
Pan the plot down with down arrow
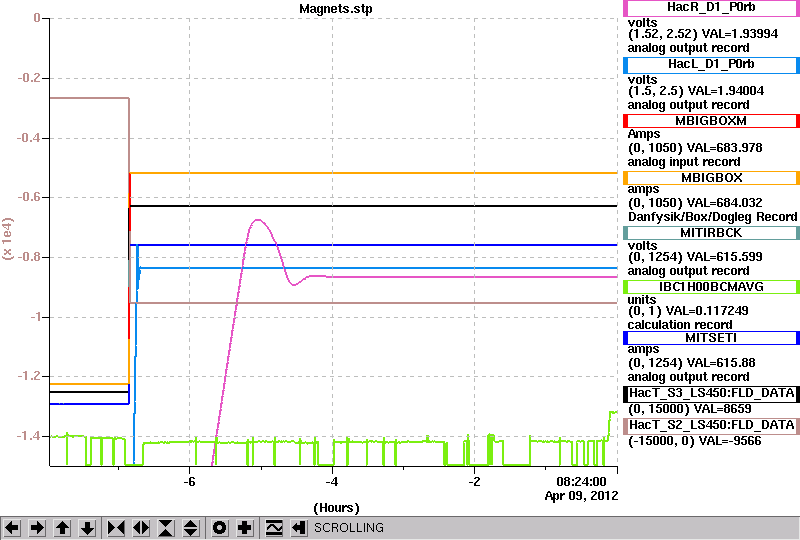(x=87, y=528)
